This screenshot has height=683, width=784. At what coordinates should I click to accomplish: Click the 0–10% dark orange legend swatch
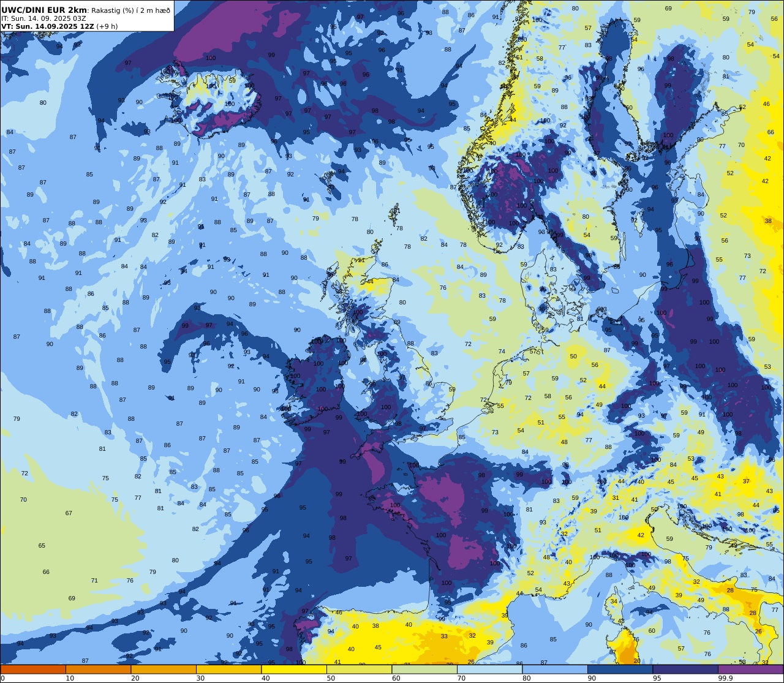click(x=33, y=669)
